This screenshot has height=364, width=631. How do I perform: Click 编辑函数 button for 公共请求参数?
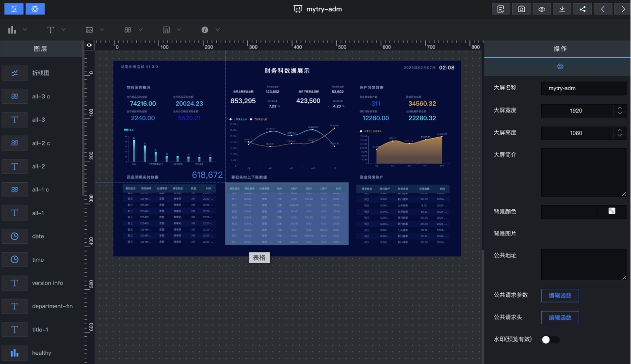(560, 295)
